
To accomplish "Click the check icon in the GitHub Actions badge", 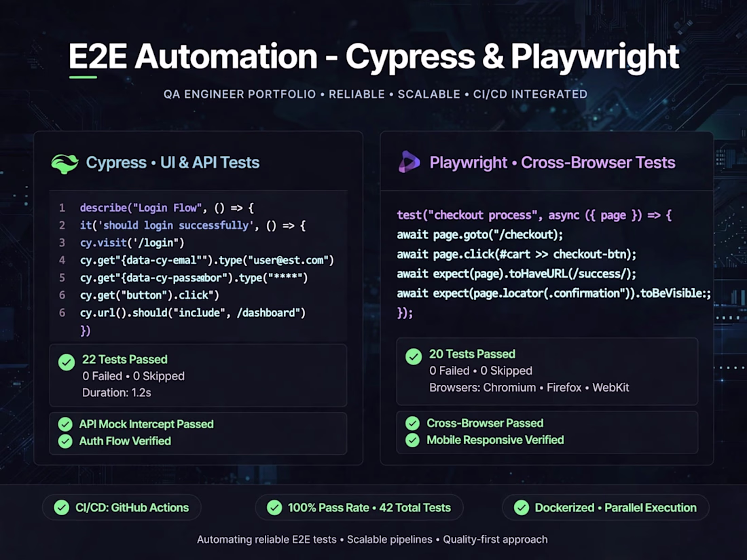I will tap(61, 508).
